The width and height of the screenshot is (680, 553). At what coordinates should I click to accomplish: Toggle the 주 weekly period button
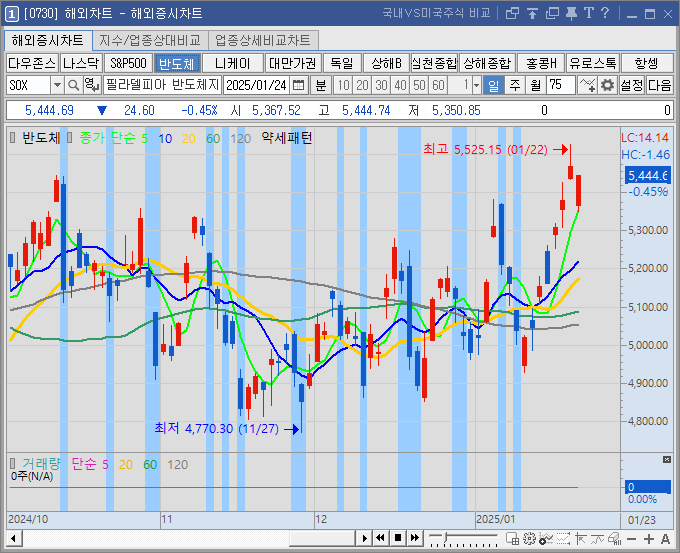[515, 85]
